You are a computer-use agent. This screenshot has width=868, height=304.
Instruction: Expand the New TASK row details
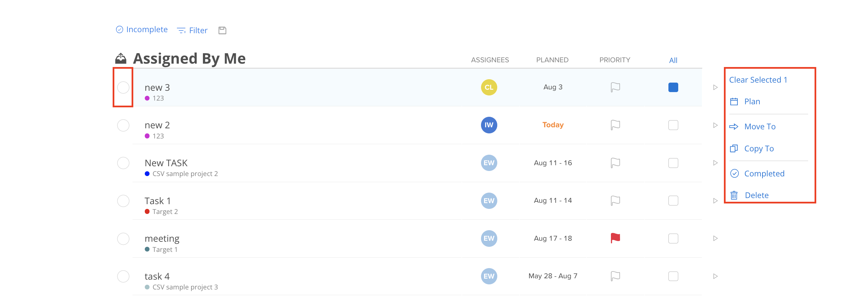pyautogui.click(x=715, y=162)
